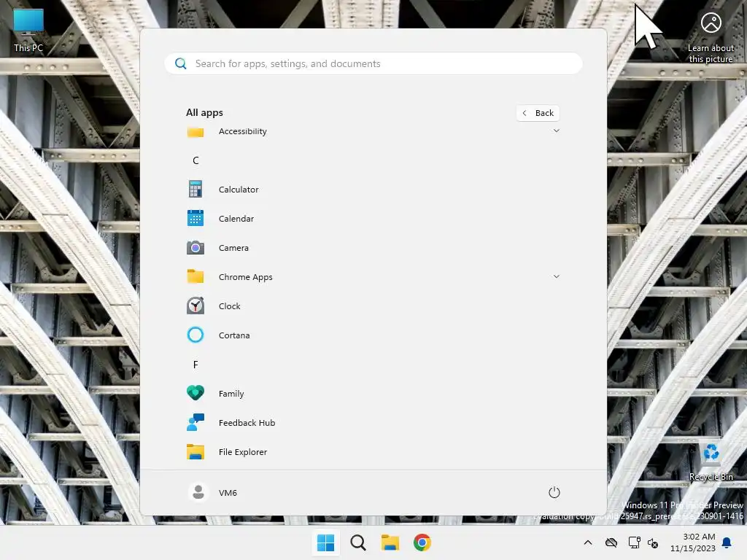
Task: Click the Feedback Hub label text
Action: (247, 423)
